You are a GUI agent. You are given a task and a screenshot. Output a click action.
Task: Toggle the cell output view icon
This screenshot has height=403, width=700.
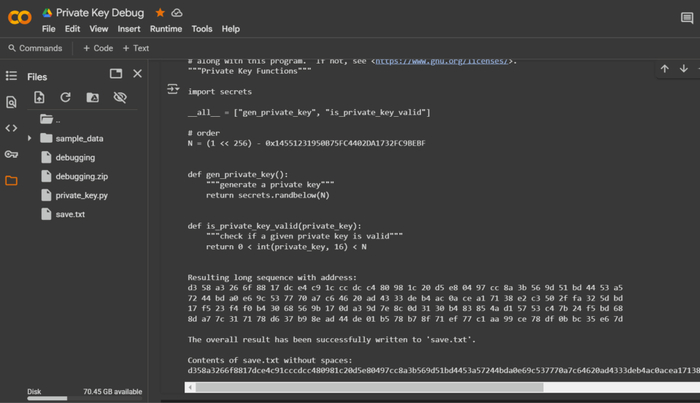(x=173, y=90)
